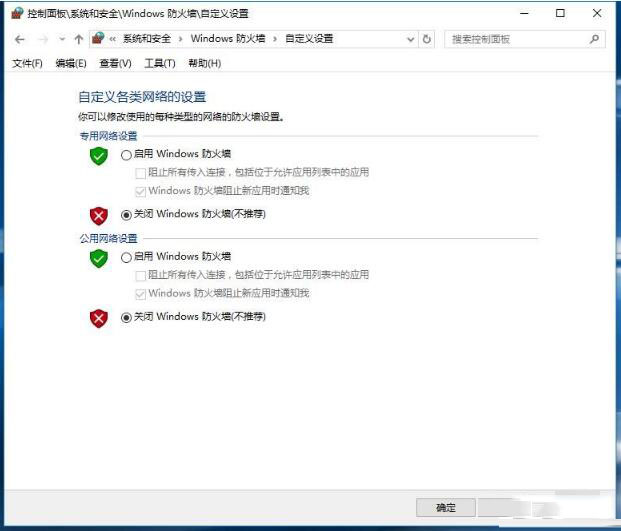Toggle notify checkbox under 专用网络设置
The height and width of the screenshot is (531, 621).
pos(140,192)
